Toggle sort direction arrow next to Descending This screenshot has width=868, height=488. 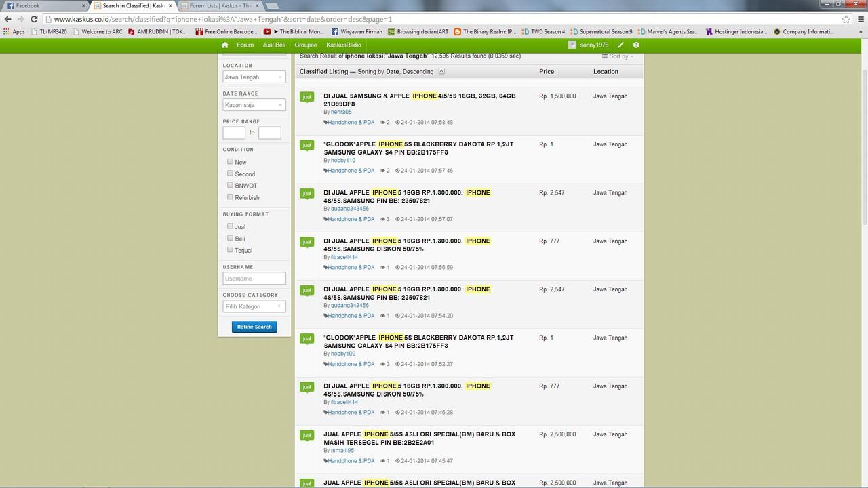tap(441, 71)
